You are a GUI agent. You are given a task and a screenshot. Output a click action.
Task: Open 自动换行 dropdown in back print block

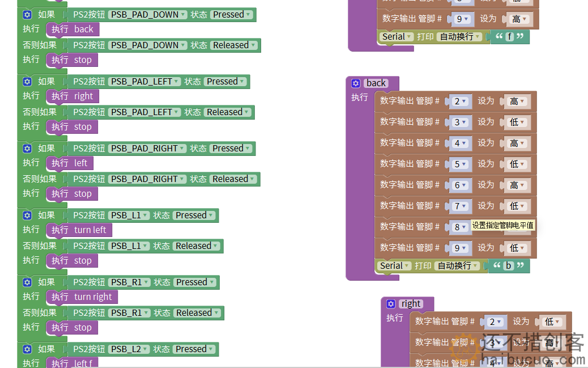pos(458,266)
